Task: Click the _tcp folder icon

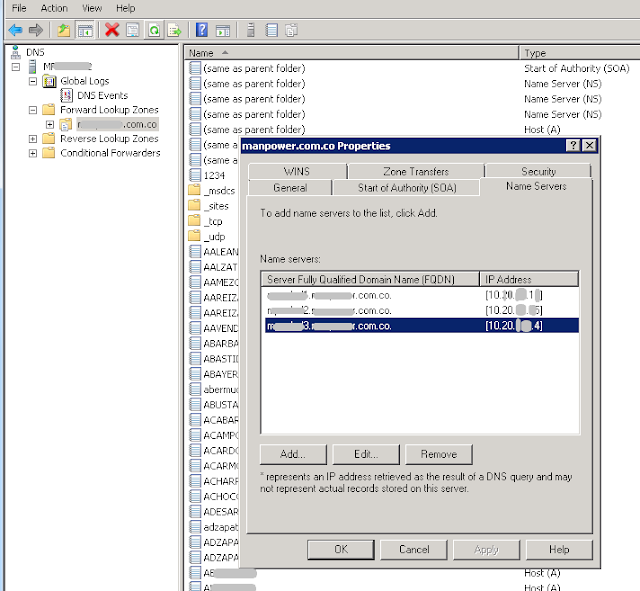Action: [x=195, y=221]
